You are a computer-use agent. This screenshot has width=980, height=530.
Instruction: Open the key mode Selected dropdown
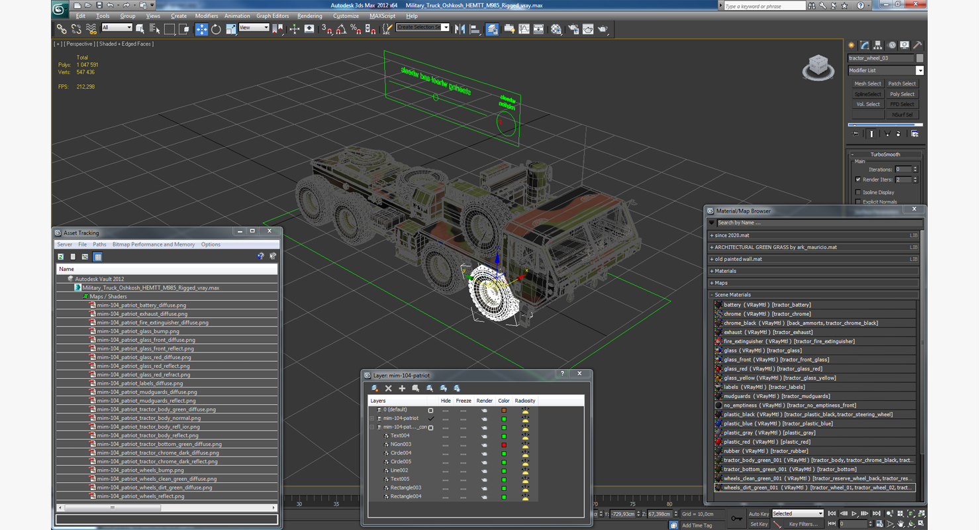click(x=798, y=513)
